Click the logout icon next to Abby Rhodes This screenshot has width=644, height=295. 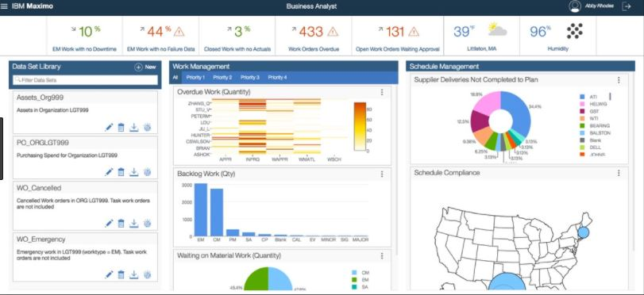(x=627, y=6)
